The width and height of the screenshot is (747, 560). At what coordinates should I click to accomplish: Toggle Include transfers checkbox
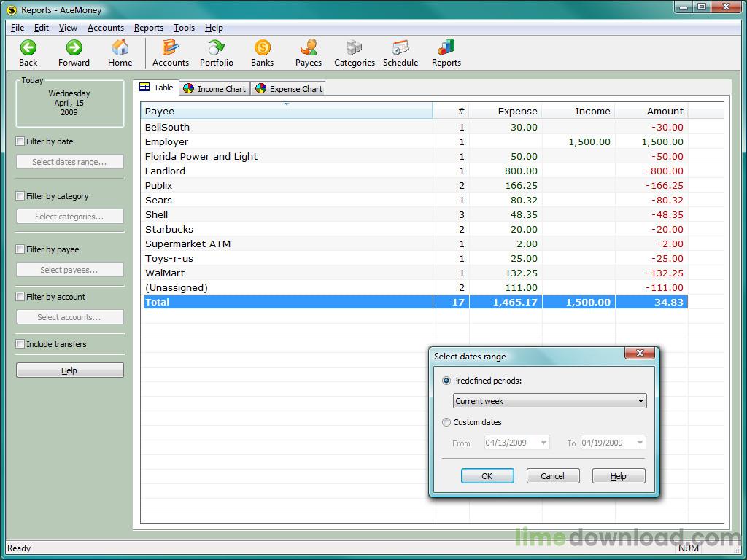tap(20, 344)
